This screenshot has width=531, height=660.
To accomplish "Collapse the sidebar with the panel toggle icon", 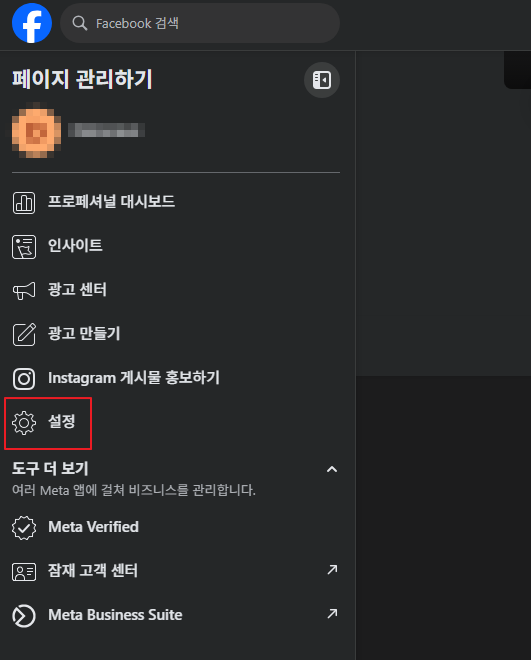I will point(322,80).
